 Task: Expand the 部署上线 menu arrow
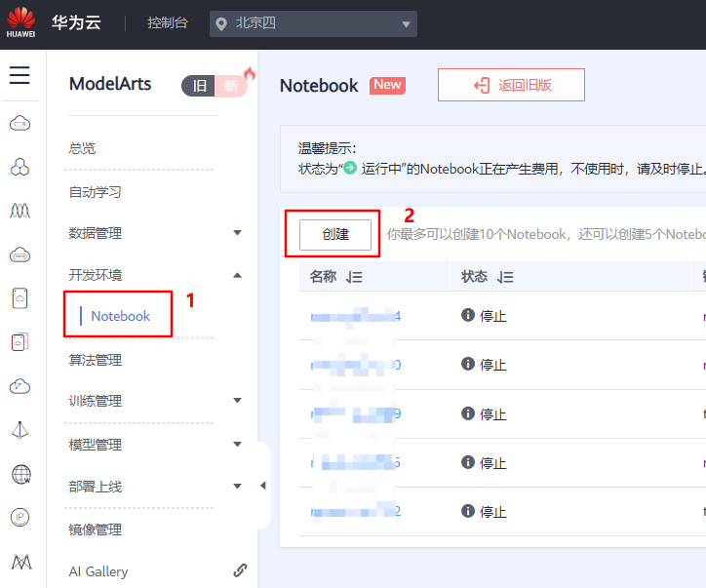[237, 486]
